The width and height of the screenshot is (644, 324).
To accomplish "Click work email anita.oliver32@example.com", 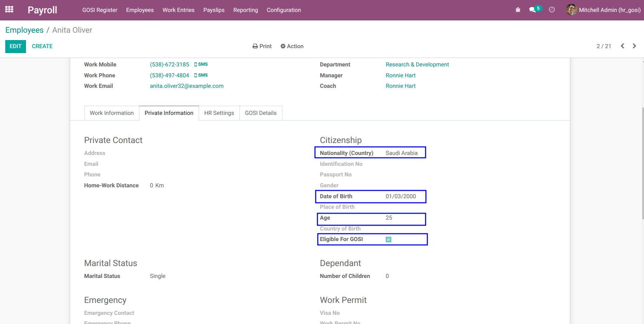I will coord(186,86).
